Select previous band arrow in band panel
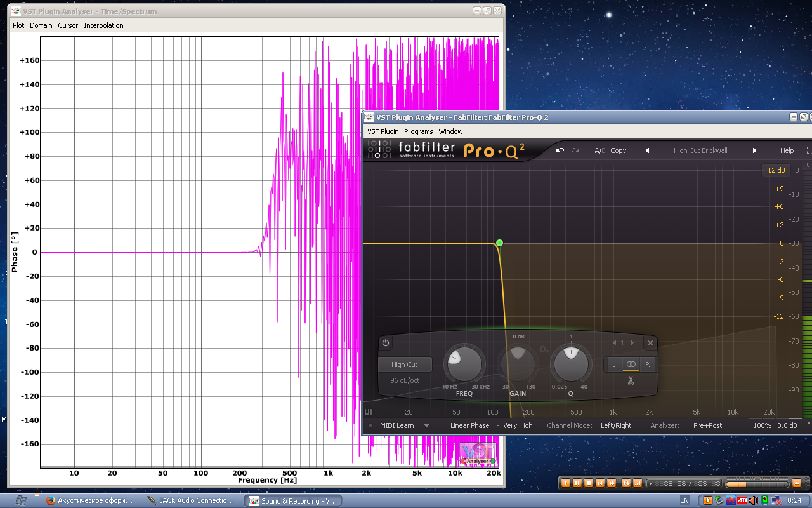 [x=613, y=343]
